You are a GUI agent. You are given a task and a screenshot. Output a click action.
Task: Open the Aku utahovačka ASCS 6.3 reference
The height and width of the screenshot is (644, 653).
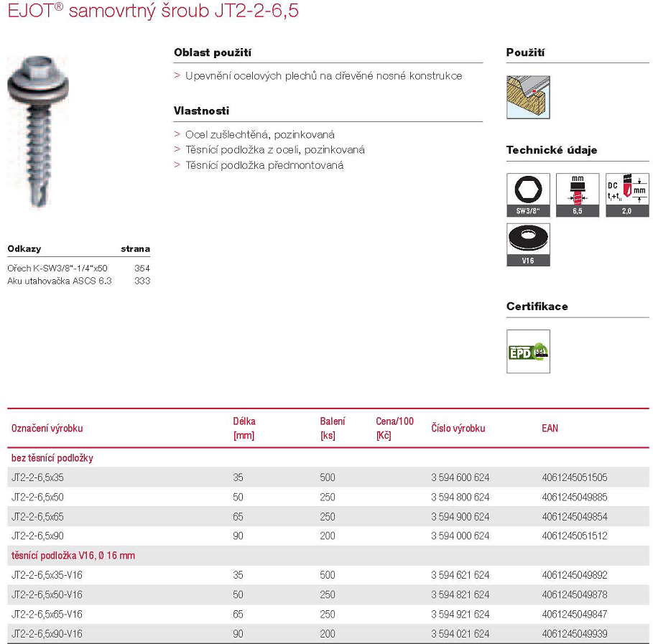click(59, 281)
